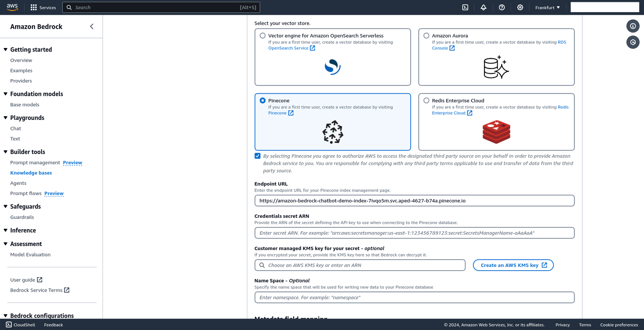Collapse the Builder tools section
The height and width of the screenshot is (330, 644).
point(6,152)
